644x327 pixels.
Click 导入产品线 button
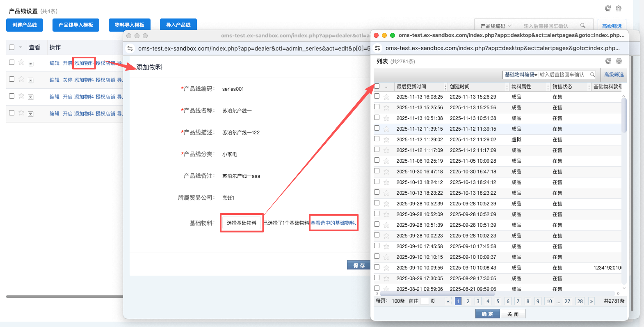pyautogui.click(x=178, y=25)
